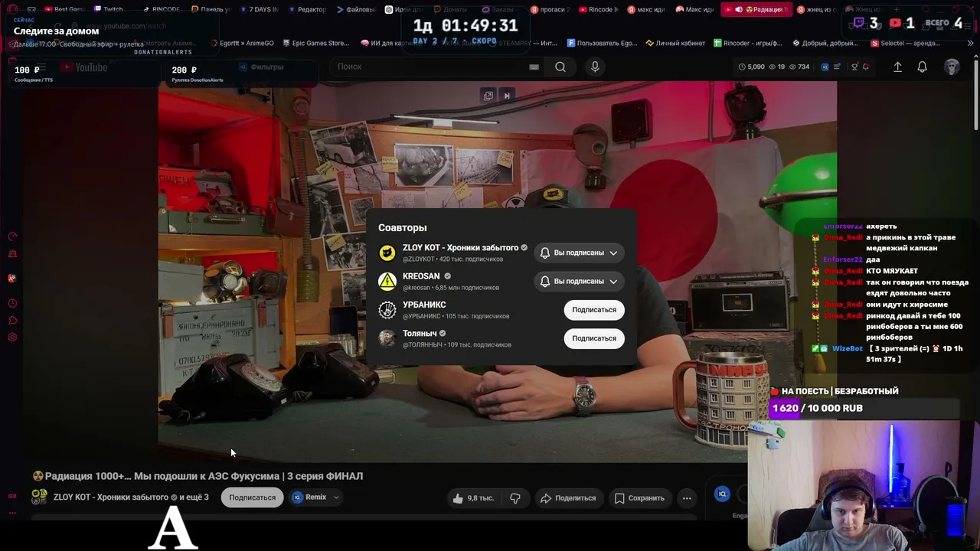The image size is (980, 551).
Task: Click the ZLOY KOT channel name under video
Action: (x=111, y=497)
